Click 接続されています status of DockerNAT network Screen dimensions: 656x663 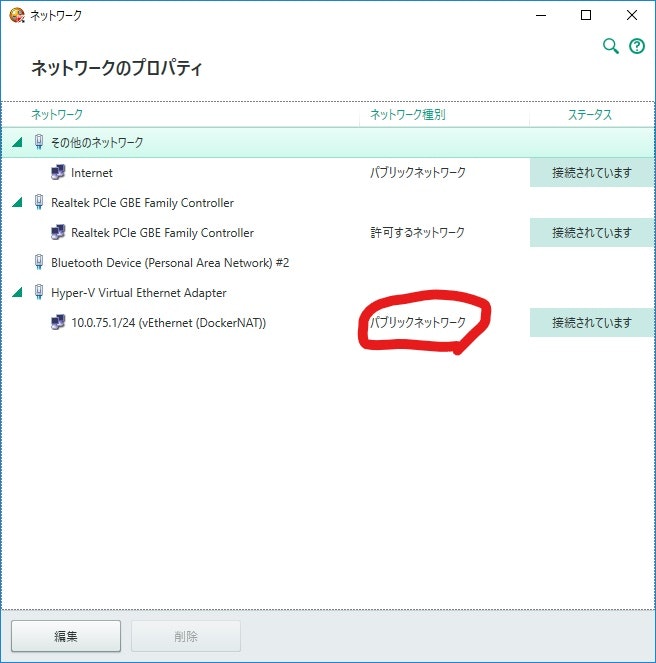(x=592, y=323)
